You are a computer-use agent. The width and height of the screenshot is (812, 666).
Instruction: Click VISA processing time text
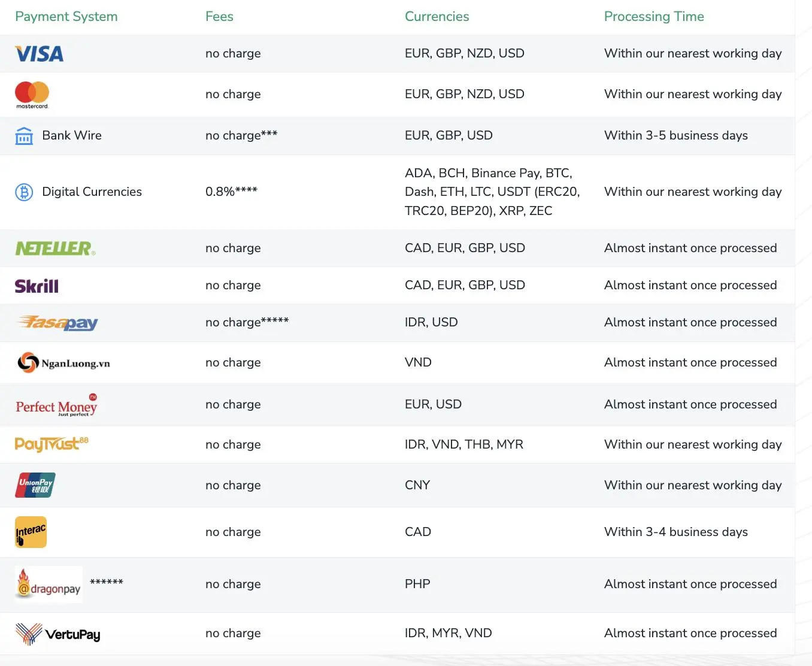coord(693,53)
